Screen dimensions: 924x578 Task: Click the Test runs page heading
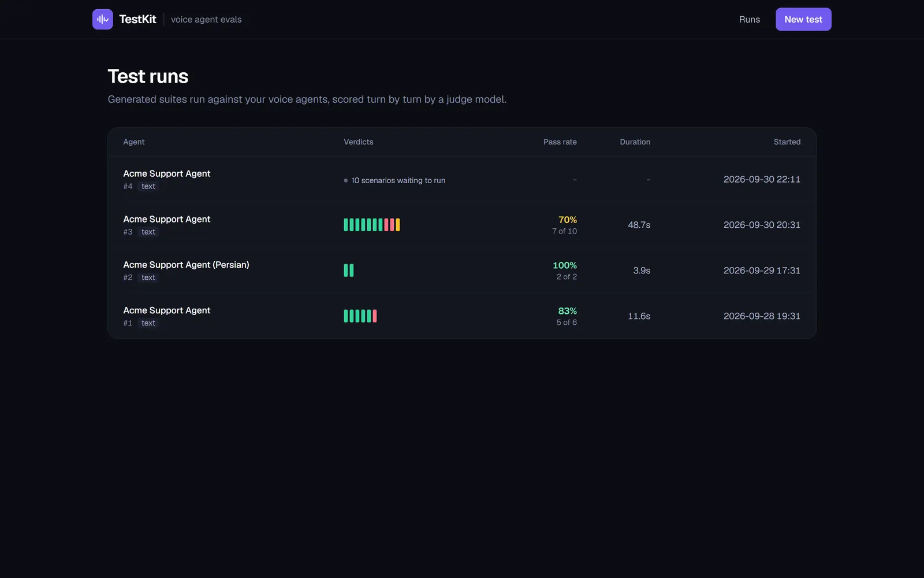tap(148, 76)
